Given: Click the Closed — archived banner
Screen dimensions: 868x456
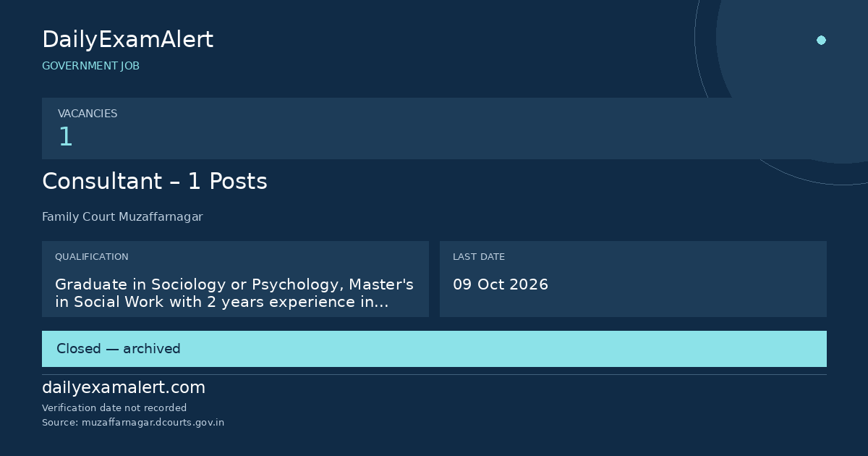Looking at the screenshot, I should 434,349.
